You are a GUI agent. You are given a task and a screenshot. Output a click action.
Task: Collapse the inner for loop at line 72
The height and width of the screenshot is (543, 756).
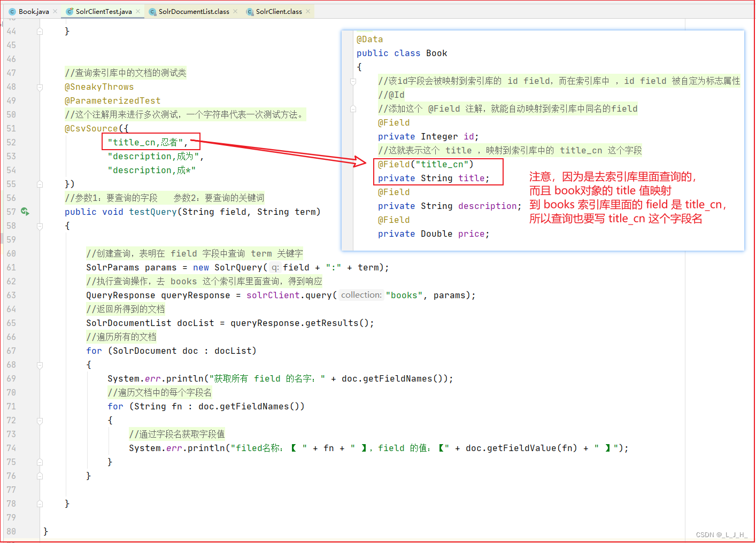click(x=40, y=420)
